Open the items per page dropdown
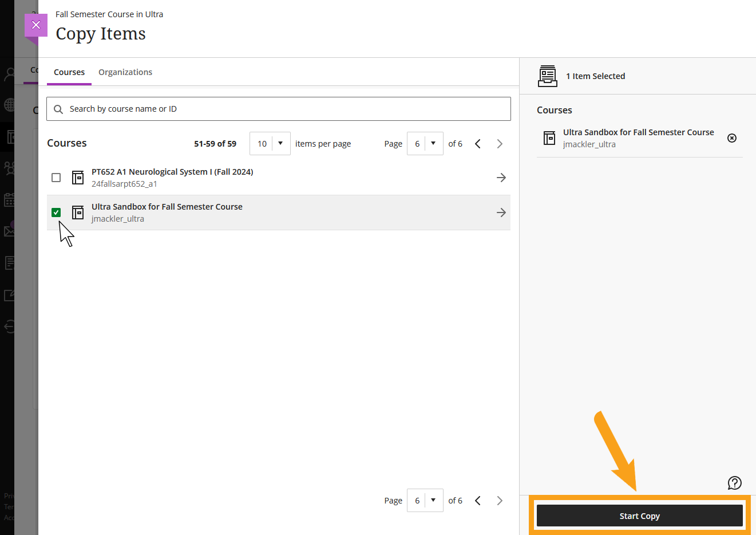The width and height of the screenshot is (756, 535). coord(270,143)
